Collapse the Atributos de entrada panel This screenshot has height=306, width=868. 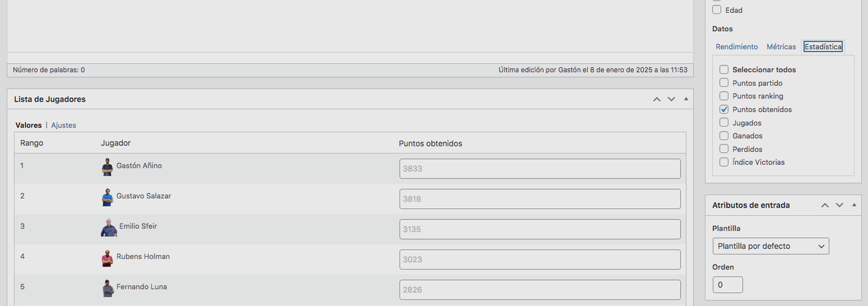[x=854, y=205]
